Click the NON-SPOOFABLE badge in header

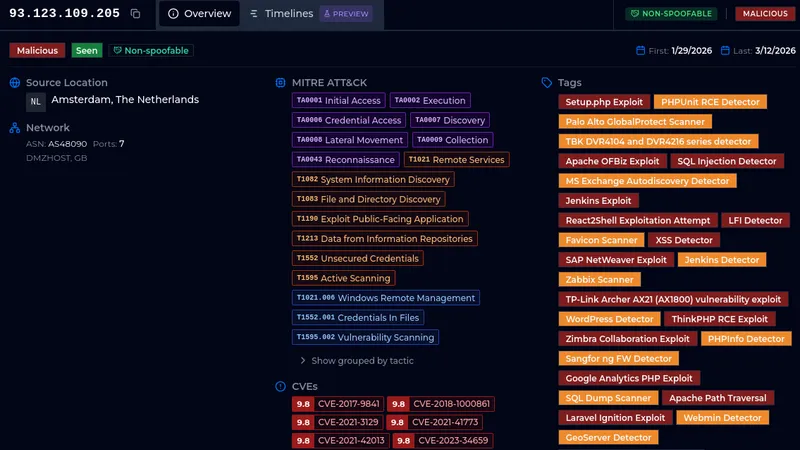671,14
